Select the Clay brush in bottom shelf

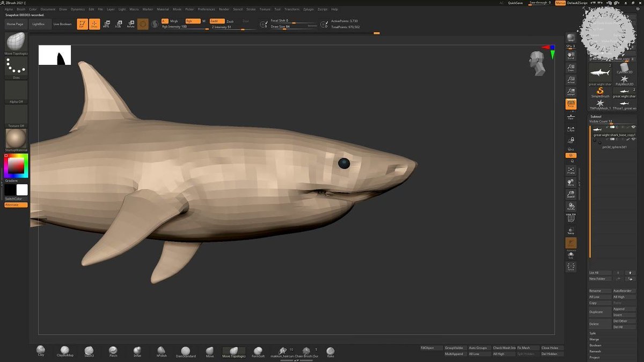click(x=41, y=351)
